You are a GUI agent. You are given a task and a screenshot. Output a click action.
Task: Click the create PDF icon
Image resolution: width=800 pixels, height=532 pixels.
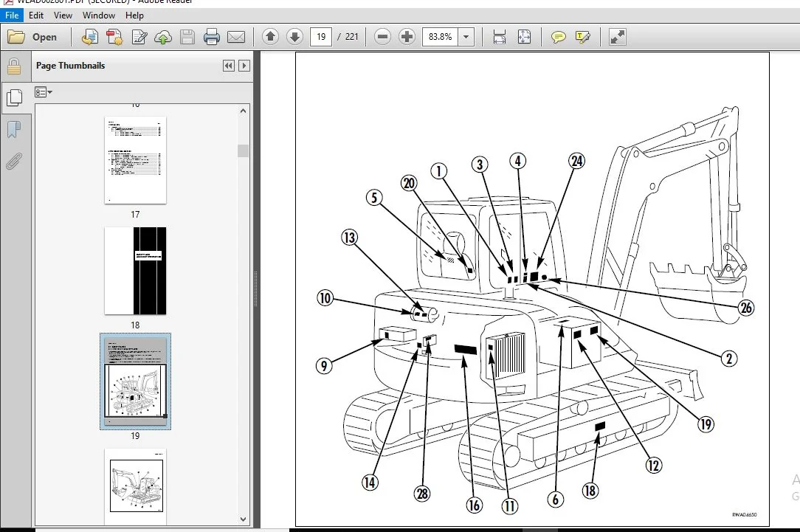click(114, 37)
